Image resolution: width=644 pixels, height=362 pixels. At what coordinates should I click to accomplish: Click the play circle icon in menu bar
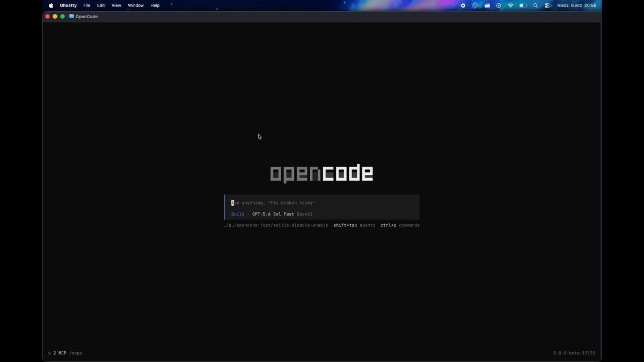[x=499, y=5]
